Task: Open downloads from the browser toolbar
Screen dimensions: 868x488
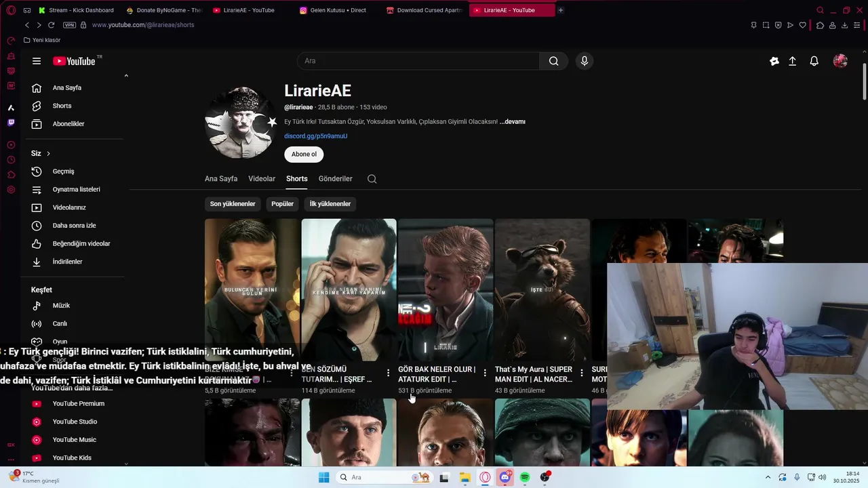Action: coord(844,25)
